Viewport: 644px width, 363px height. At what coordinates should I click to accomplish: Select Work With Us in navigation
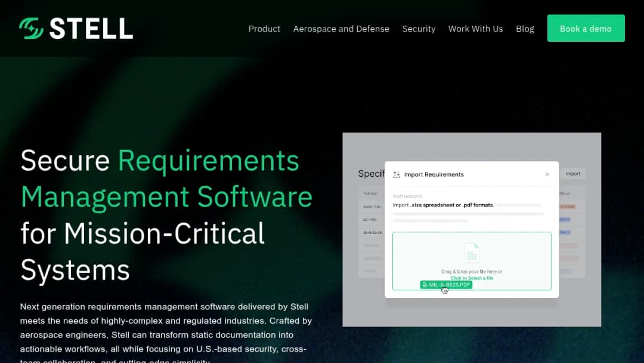coord(476,29)
